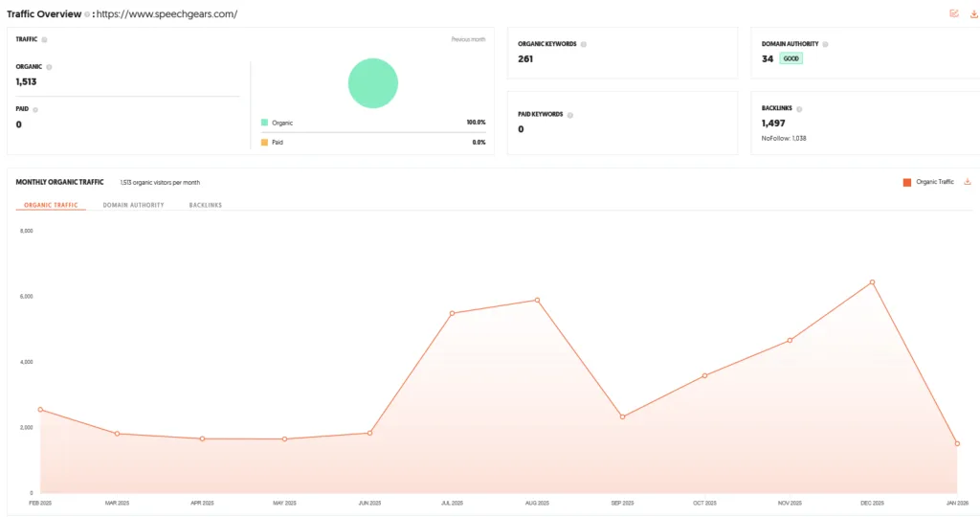Switch to the Backlinks chart tab
Viewport: 980px width, 517px height.
coord(206,205)
